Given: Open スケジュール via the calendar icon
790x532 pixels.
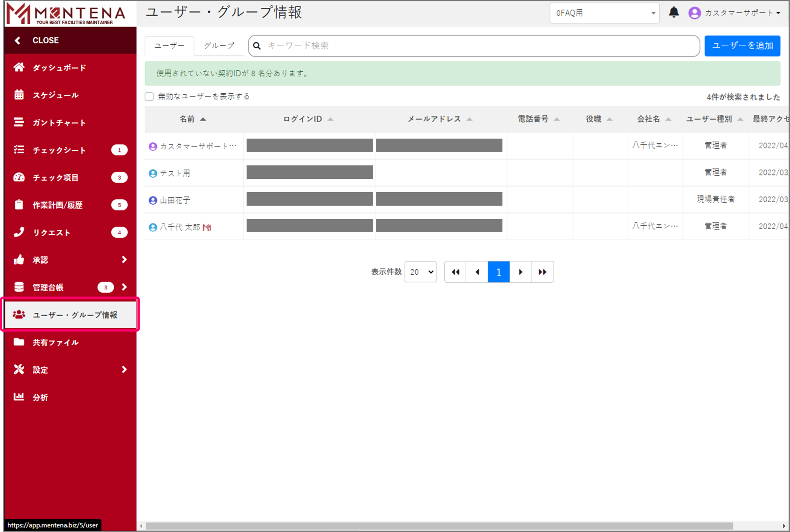Looking at the screenshot, I should pyautogui.click(x=19, y=95).
